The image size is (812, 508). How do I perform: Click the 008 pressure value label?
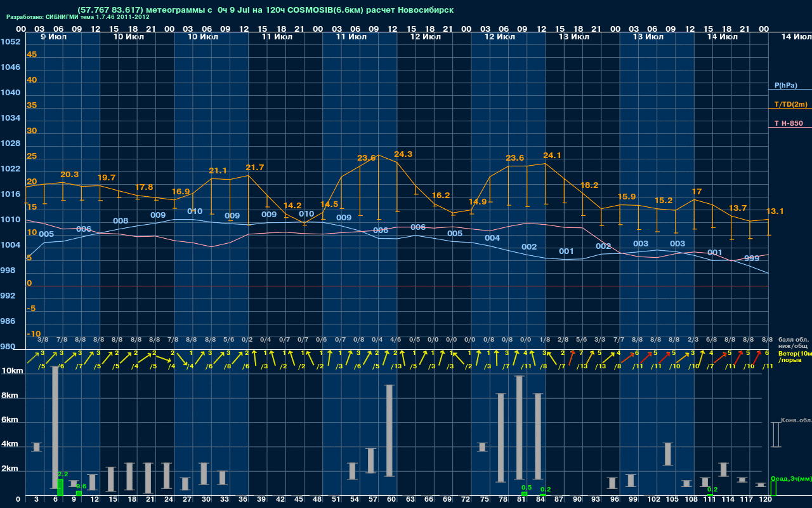click(121, 221)
